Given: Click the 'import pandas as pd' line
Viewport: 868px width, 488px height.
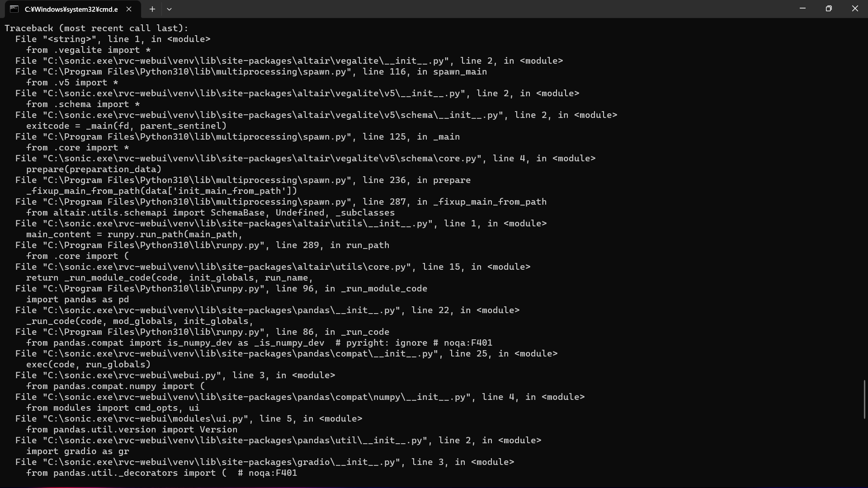Looking at the screenshot, I should point(78,299).
